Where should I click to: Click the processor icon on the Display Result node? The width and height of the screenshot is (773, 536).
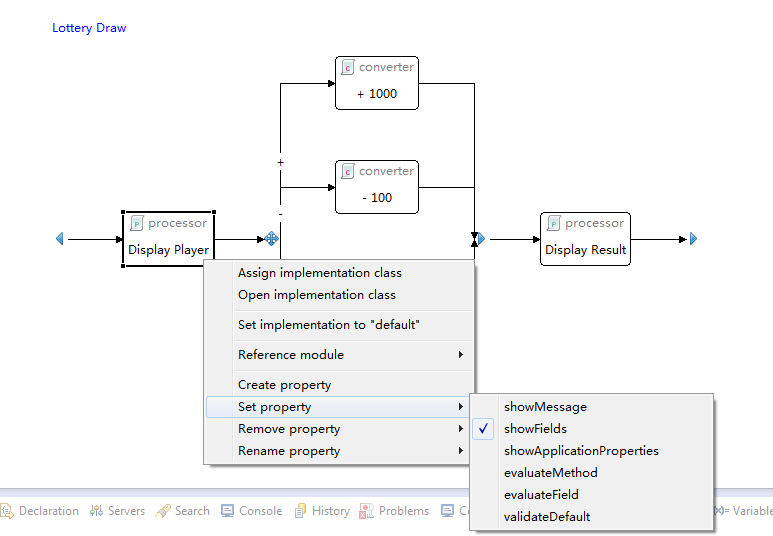554,223
